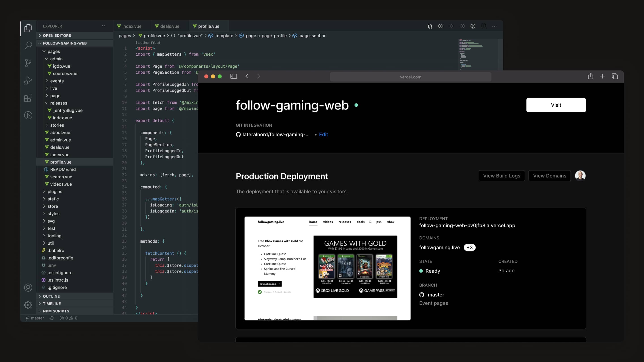644x362 pixels.
Task: Select the profile.vue editor tab
Action: tap(209, 26)
